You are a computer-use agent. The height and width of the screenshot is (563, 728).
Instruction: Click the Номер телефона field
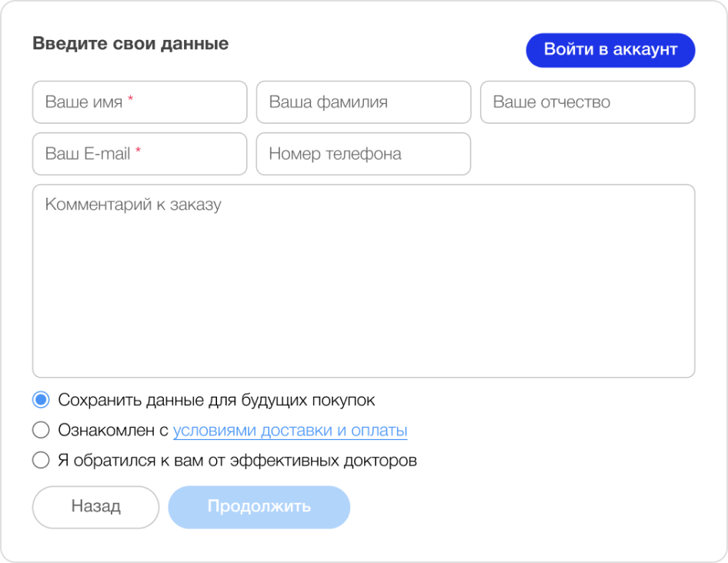363,154
